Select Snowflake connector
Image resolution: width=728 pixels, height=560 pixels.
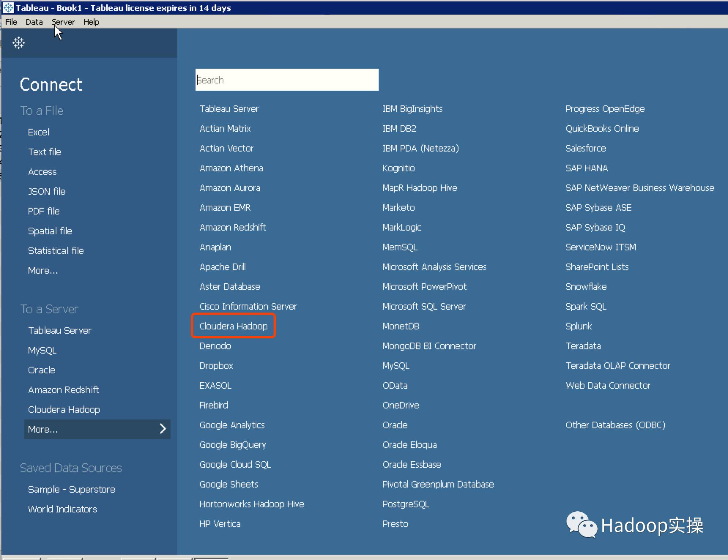(586, 287)
